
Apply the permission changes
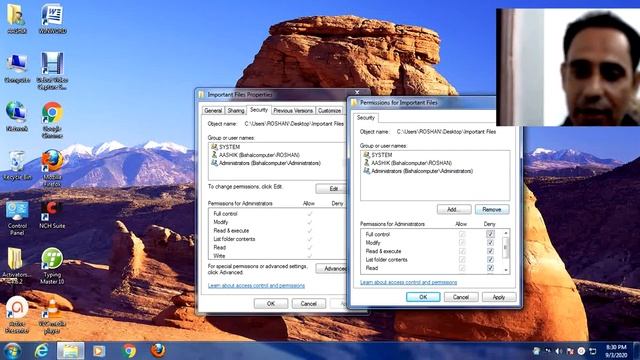click(x=499, y=297)
